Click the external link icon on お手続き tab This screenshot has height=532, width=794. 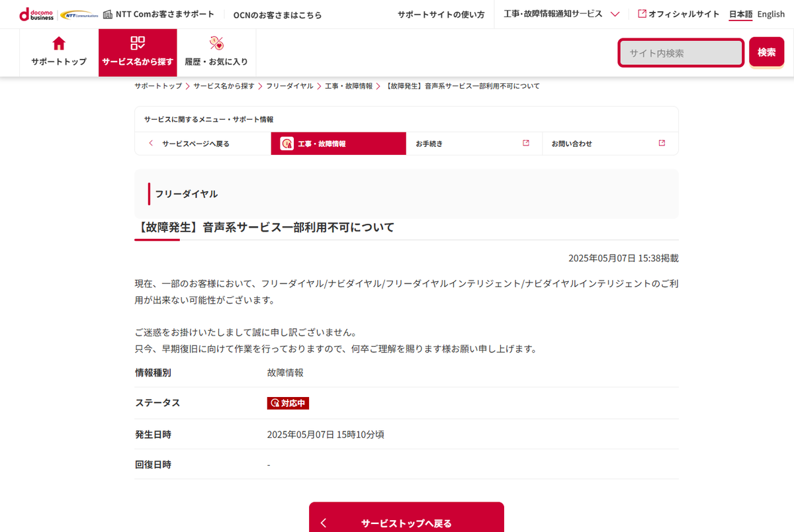pos(525,143)
